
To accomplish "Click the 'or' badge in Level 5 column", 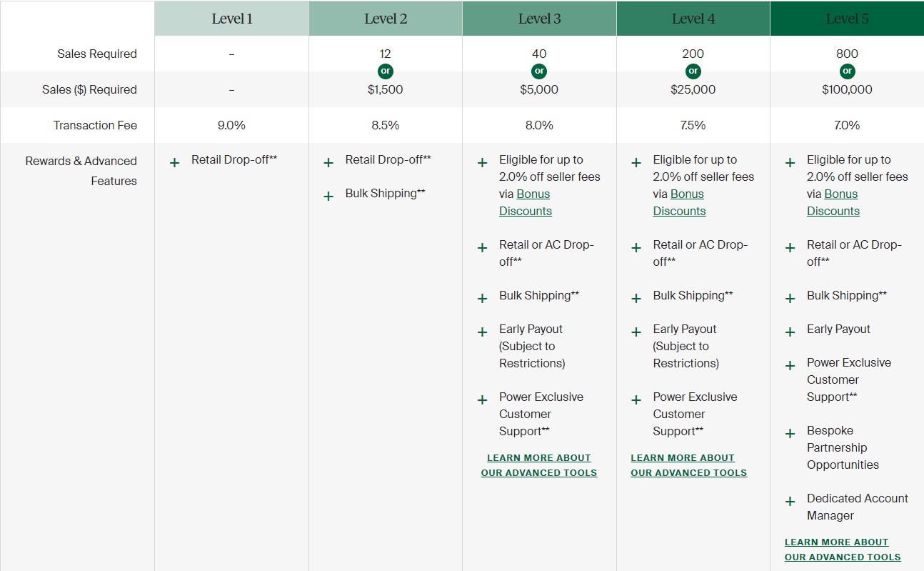I will [847, 71].
